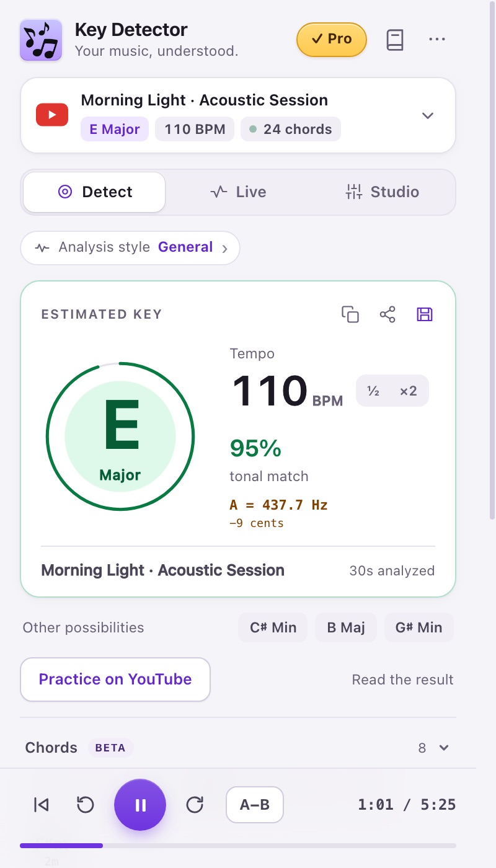Switch to the Detect tab
The height and width of the screenshot is (868, 496).
(x=94, y=192)
